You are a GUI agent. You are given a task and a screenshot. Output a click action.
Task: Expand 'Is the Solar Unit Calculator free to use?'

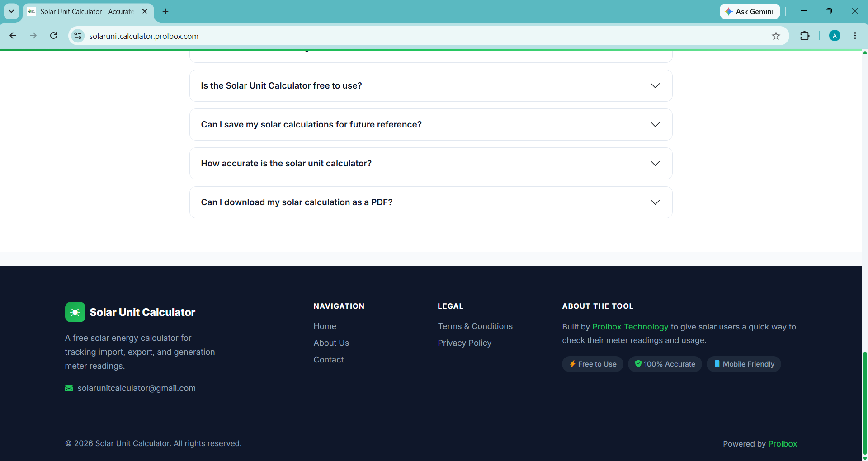431,85
